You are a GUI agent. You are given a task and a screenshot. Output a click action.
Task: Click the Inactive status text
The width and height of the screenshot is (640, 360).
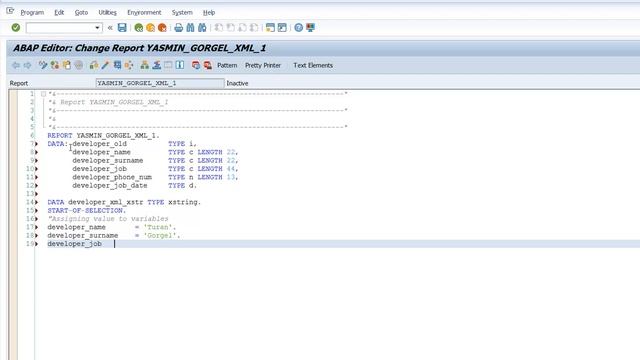(x=237, y=83)
